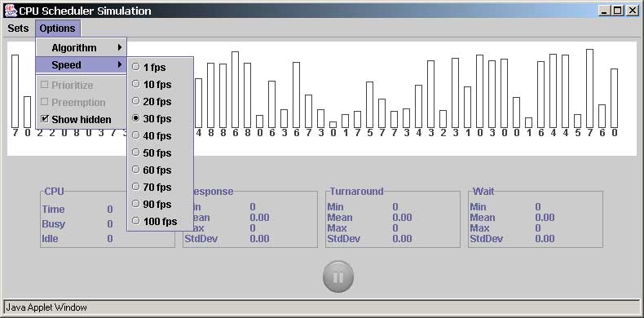Click the Max label in Wait panel

point(479,228)
